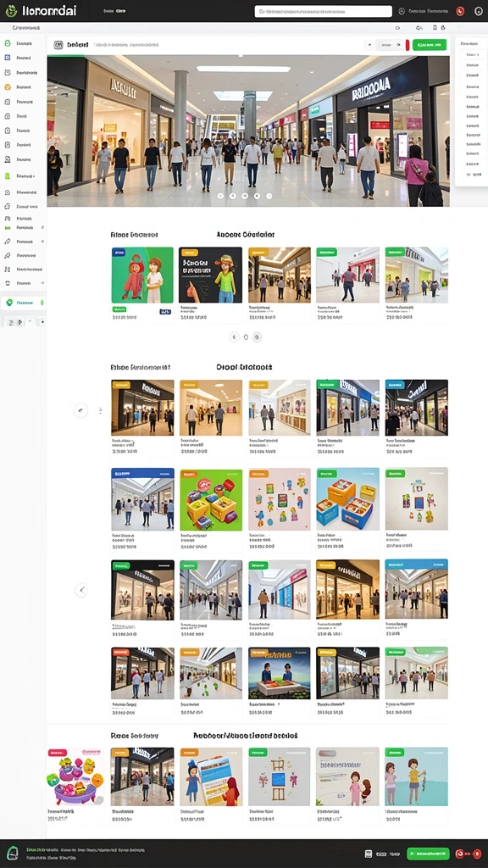Viewport: 488px width, 868px height.
Task: Click the red ring icon beside footer green button
Action: coord(459,854)
